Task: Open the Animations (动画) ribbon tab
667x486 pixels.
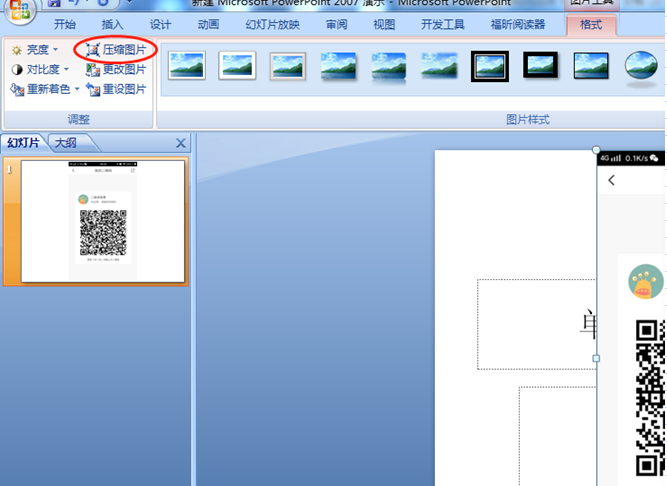Action: pos(208,25)
